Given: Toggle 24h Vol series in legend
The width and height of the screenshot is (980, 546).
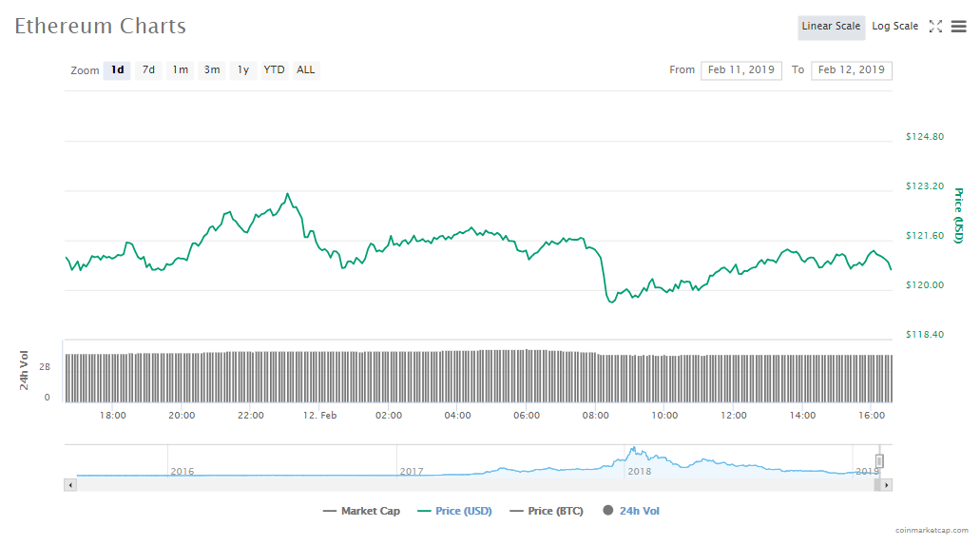Looking at the screenshot, I should [x=630, y=512].
